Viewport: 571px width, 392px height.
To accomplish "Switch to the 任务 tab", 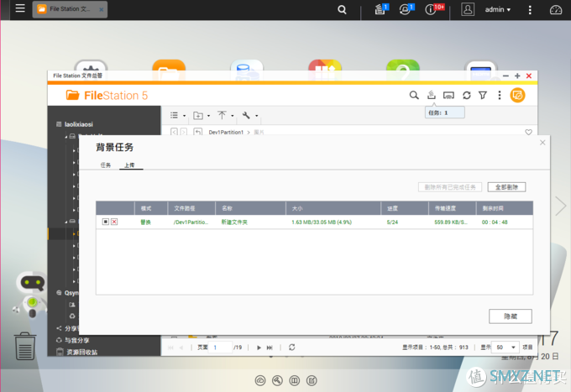I will tap(106, 165).
